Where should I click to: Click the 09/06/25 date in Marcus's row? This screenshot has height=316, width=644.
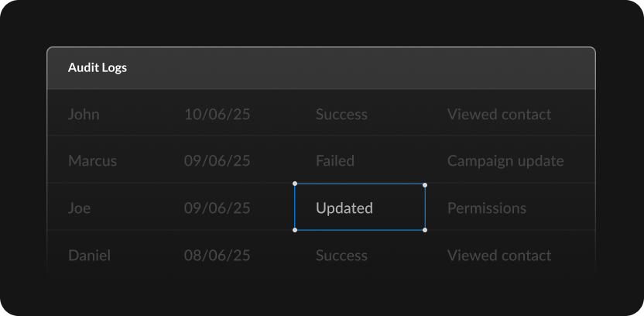coord(217,160)
